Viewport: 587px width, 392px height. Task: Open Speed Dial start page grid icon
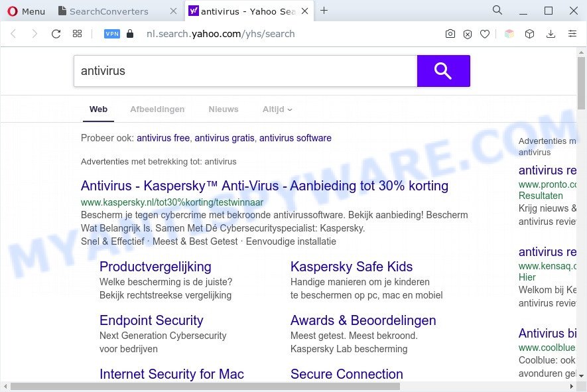pyautogui.click(x=77, y=34)
